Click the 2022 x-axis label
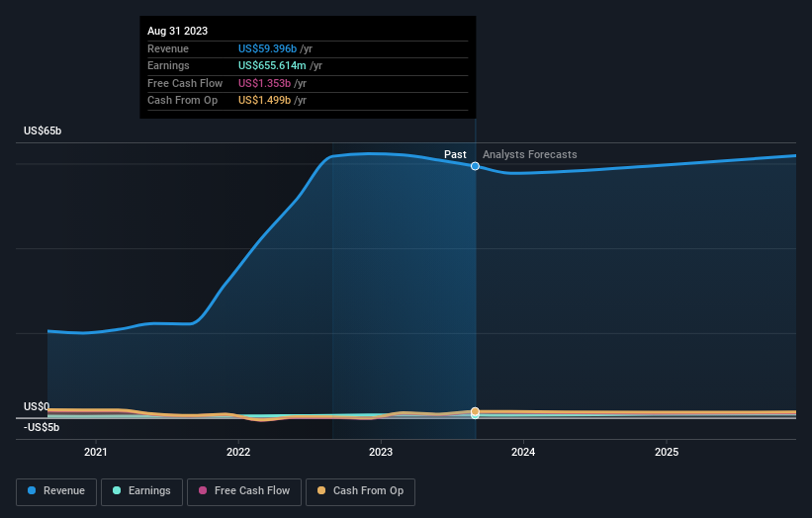 238,452
